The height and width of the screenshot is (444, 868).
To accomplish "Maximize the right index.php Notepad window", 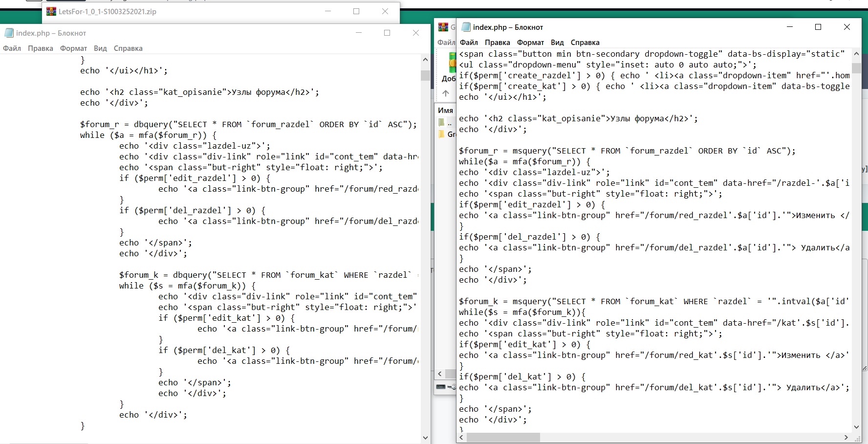I will 818,27.
